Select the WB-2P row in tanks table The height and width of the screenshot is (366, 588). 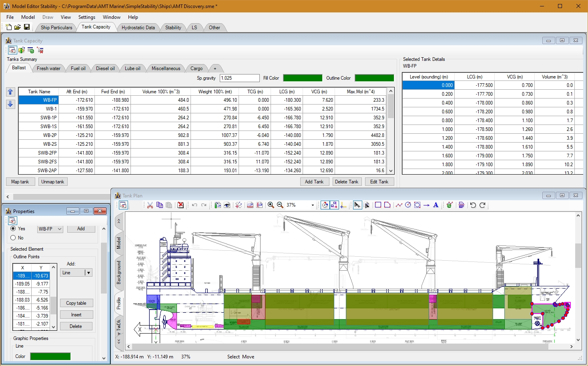point(203,135)
